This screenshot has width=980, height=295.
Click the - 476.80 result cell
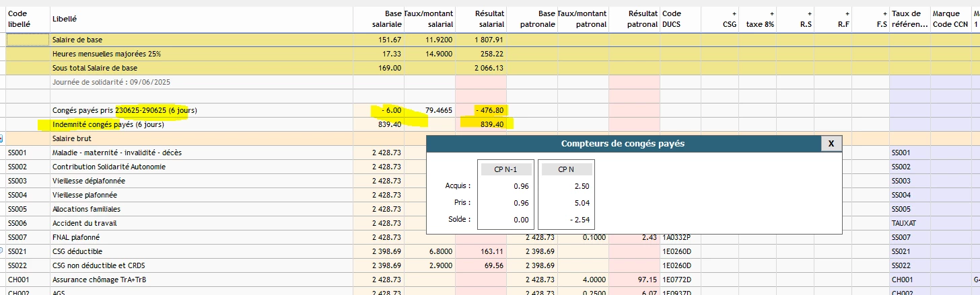tap(481, 110)
